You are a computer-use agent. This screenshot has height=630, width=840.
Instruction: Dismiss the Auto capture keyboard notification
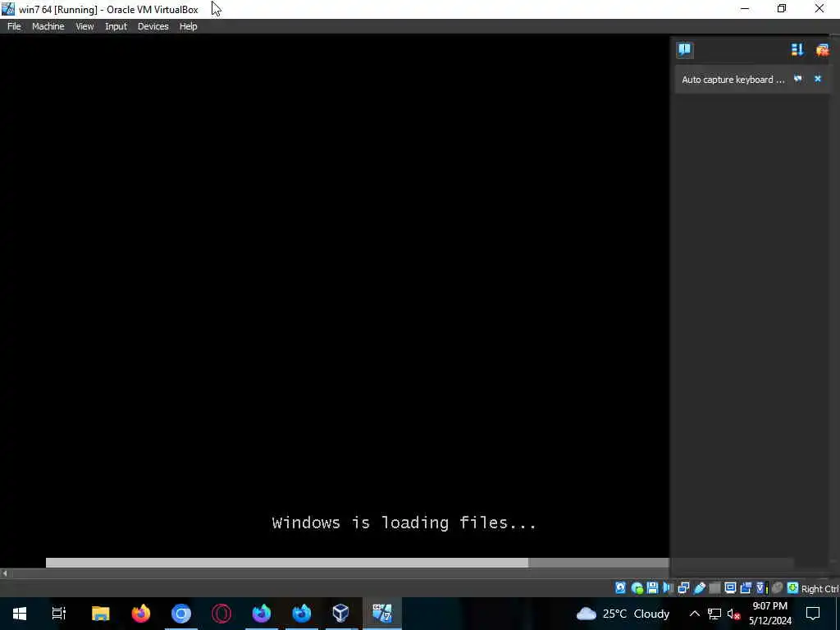pos(818,79)
